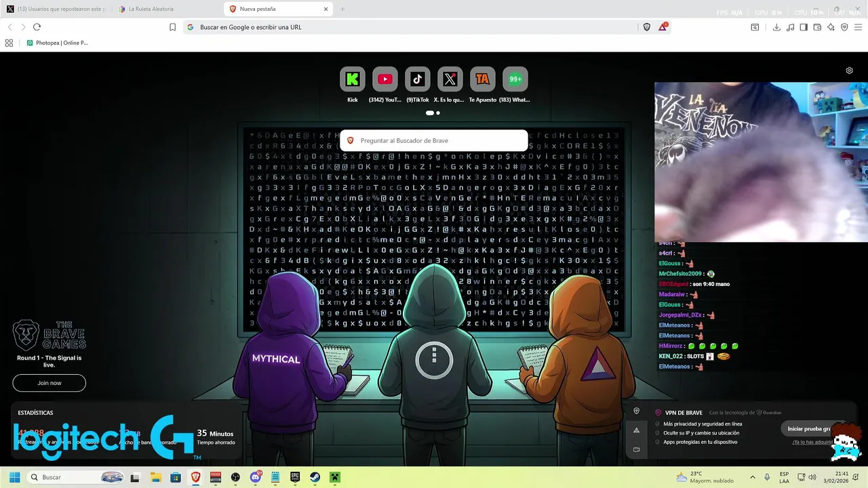Select the Nueva pestaña tab
This screenshot has width=868, height=488.
(278, 9)
